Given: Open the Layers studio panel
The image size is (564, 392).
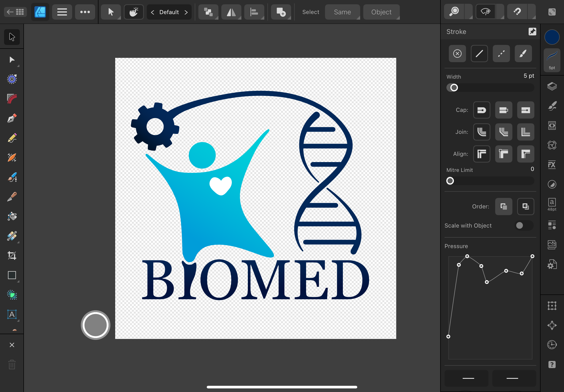Looking at the screenshot, I should 552,86.
